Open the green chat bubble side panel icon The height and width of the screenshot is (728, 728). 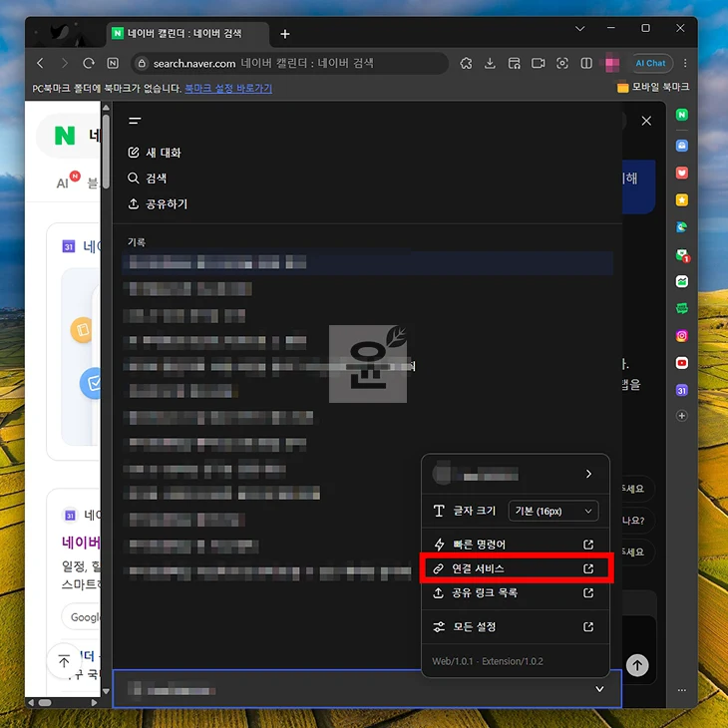(681, 255)
